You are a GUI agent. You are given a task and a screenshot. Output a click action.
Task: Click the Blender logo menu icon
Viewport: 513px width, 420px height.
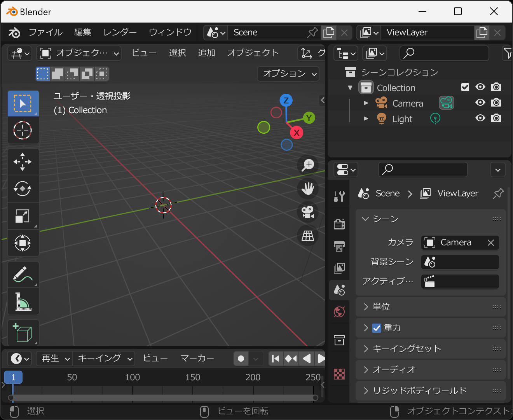point(14,32)
